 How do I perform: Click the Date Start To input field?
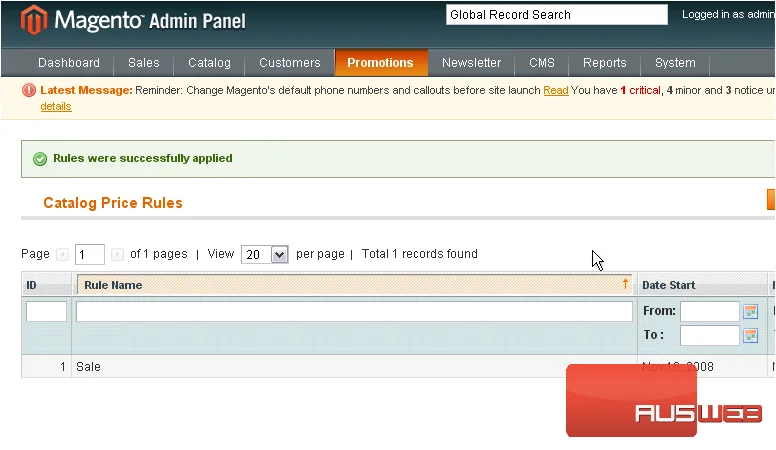point(710,335)
